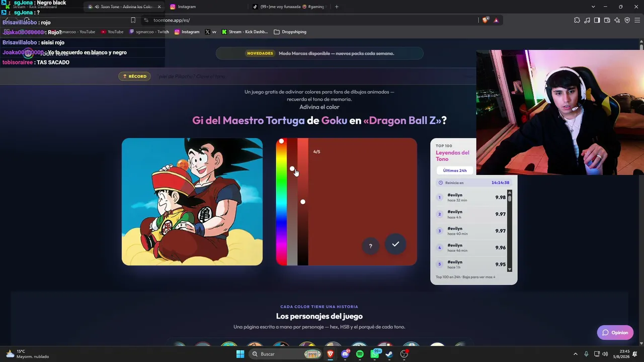Open the Brave Shields lion icon
The height and width of the screenshot is (362, 644).
(x=485, y=20)
